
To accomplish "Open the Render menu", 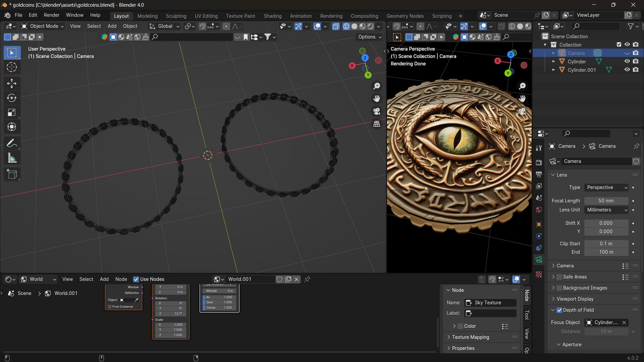I will (x=52, y=15).
